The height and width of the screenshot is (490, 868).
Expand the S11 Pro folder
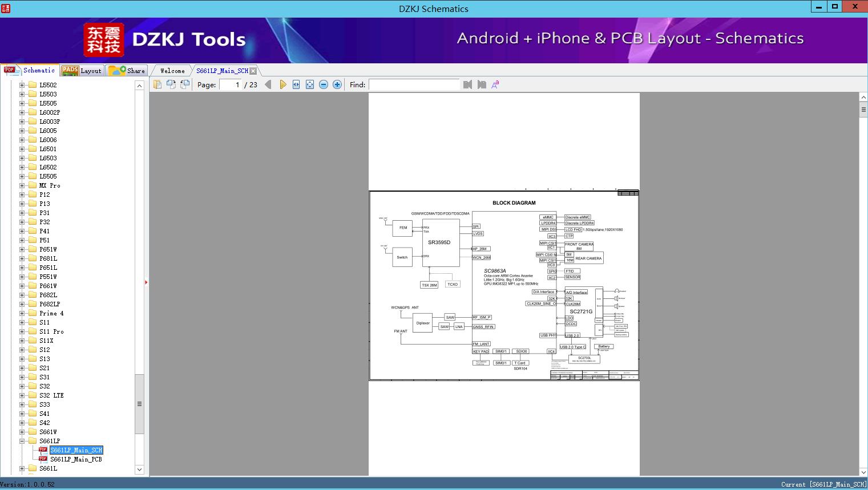click(22, 331)
